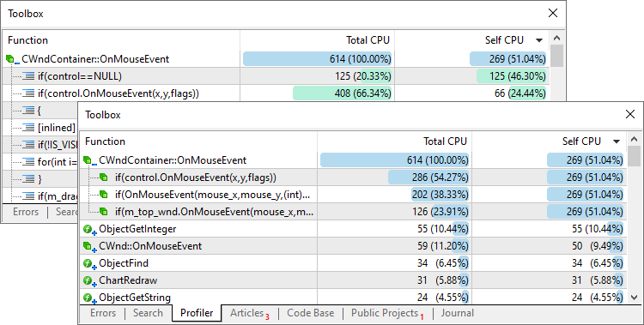Screen dimensions: 644x325
Task: Select if(control==NULL) row text
Action: [80, 76]
